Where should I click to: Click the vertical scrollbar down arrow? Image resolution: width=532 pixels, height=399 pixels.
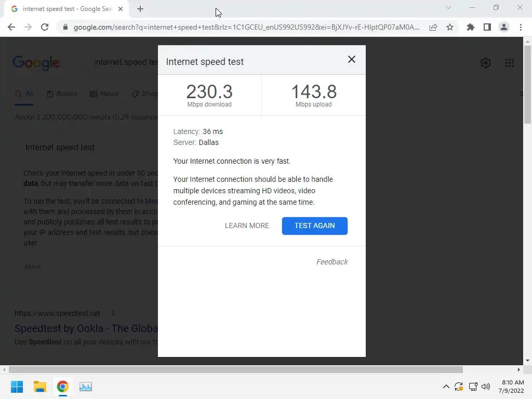point(527,361)
